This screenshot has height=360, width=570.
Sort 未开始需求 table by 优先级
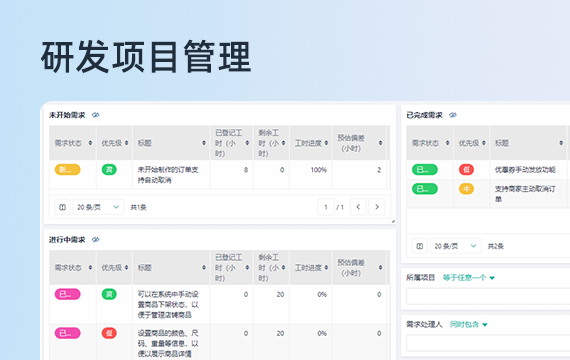(127, 143)
